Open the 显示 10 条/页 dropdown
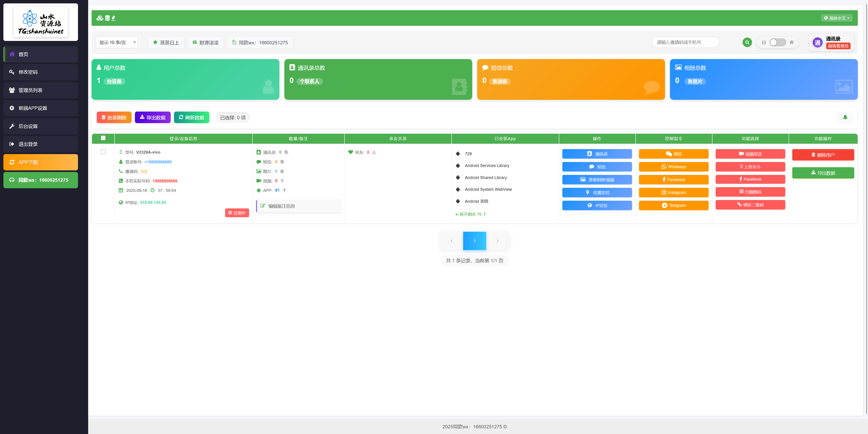 click(117, 43)
